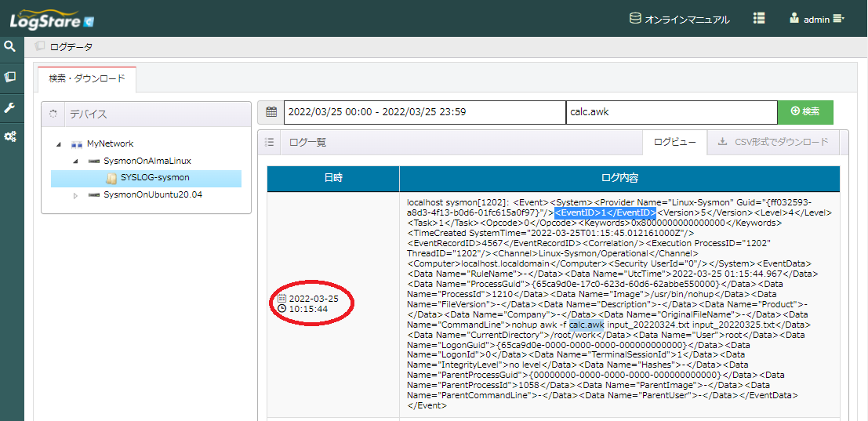Click the デバイス panel refresh spinner icon
This screenshot has width=868, height=421.
click(53, 114)
